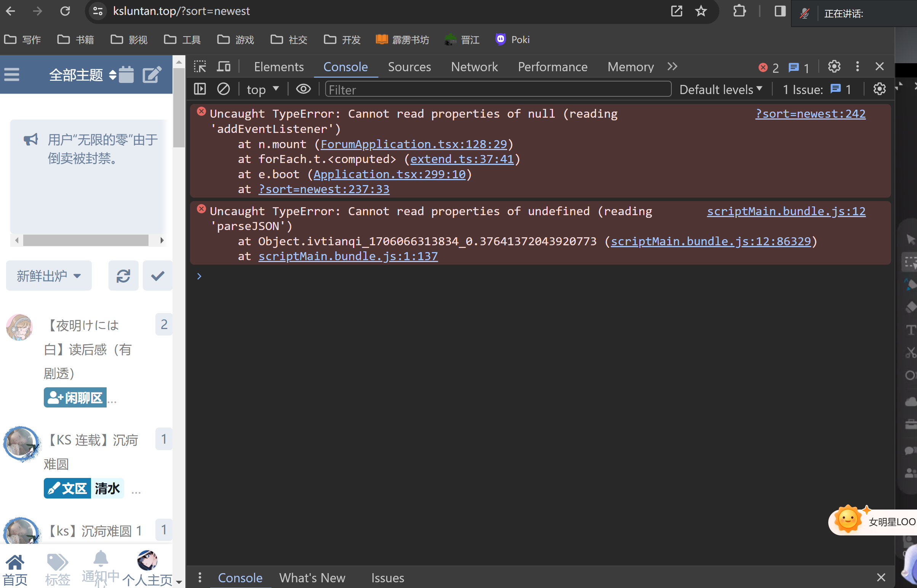The width and height of the screenshot is (917, 588).
Task: Open ForumApplication.tsx:128:29 source link
Action: 414,144
